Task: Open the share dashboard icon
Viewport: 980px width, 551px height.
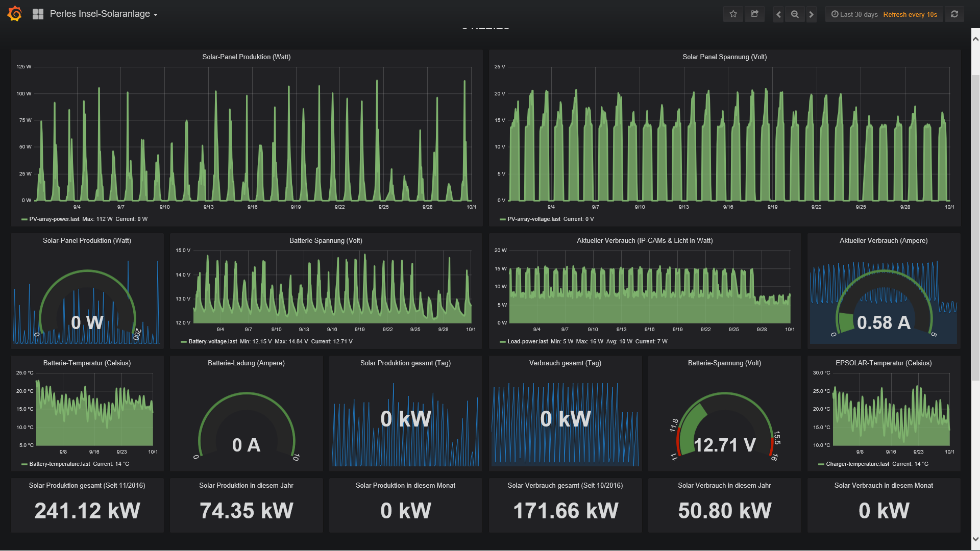Action: click(754, 14)
